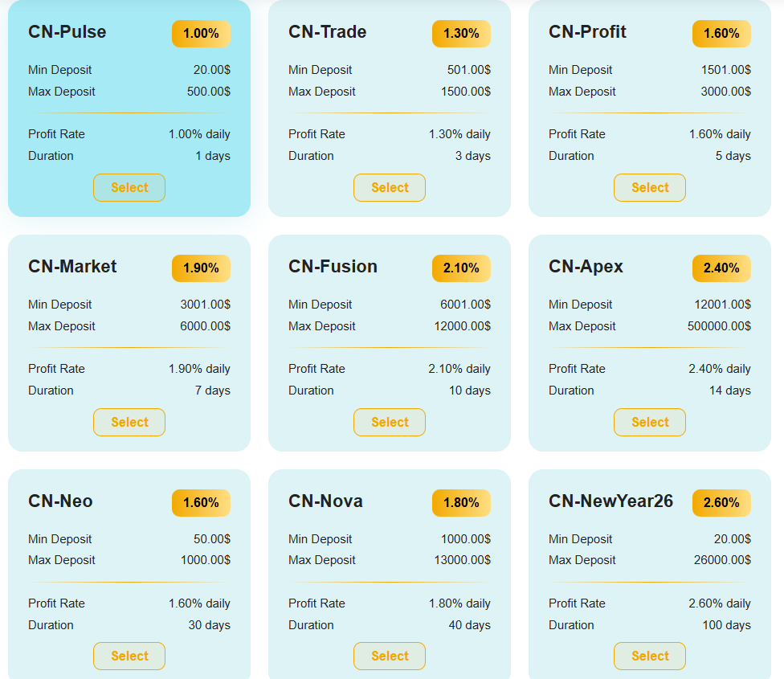Click the 1.00% badge on CN-Pulse
This screenshot has height=679, width=784.
click(x=201, y=34)
